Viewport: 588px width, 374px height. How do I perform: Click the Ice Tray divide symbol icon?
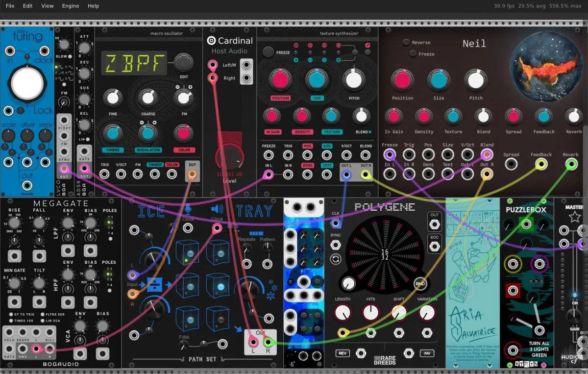point(154,284)
